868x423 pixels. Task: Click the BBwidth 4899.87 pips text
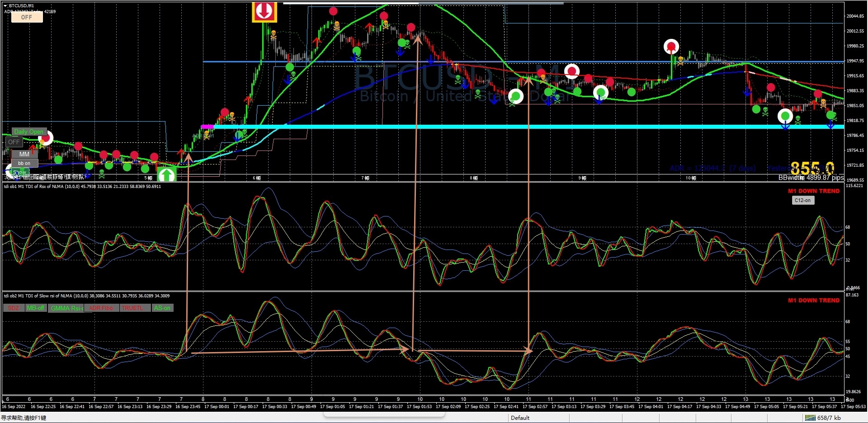[x=811, y=178]
